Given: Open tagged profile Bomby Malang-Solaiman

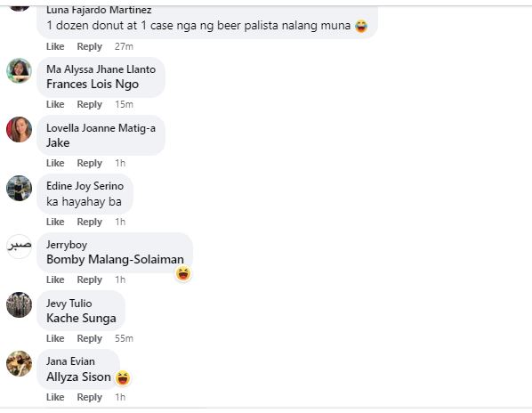Looking at the screenshot, I should [x=115, y=260].
